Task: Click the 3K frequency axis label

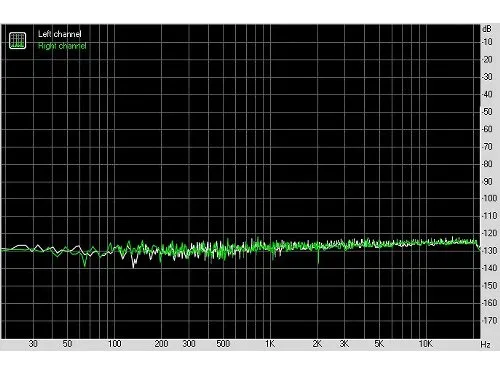Action: pyautogui.click(x=344, y=344)
